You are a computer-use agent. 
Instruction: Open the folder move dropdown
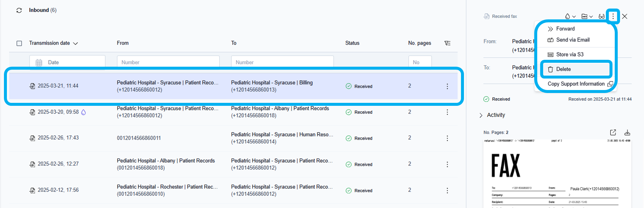[x=587, y=16]
